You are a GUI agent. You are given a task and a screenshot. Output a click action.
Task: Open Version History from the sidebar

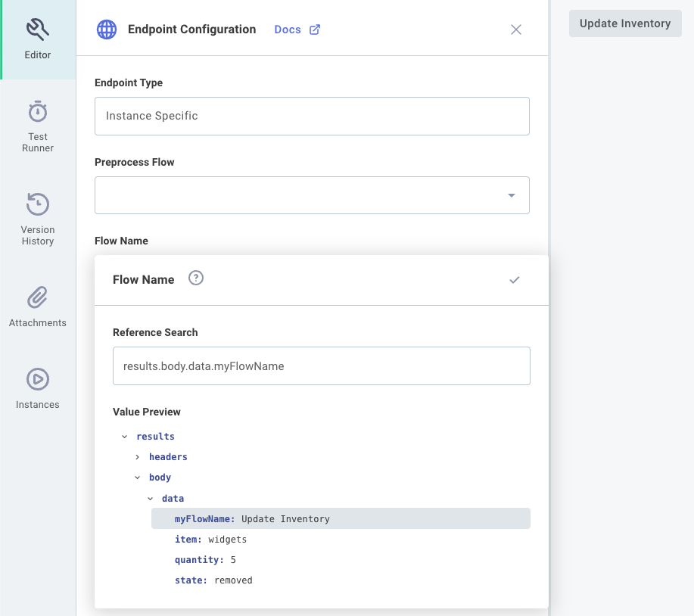click(x=37, y=205)
